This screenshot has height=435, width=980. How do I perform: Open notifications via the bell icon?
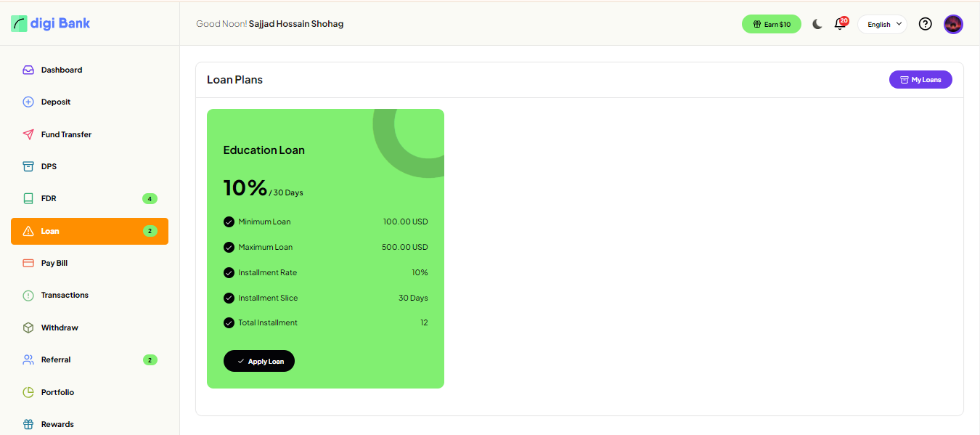[x=840, y=24]
